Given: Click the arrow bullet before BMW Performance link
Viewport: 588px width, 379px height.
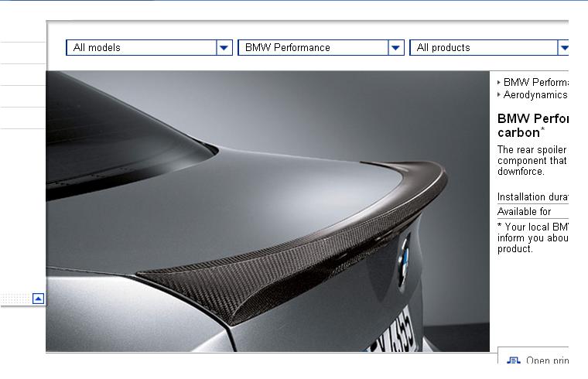Looking at the screenshot, I should (499, 82).
